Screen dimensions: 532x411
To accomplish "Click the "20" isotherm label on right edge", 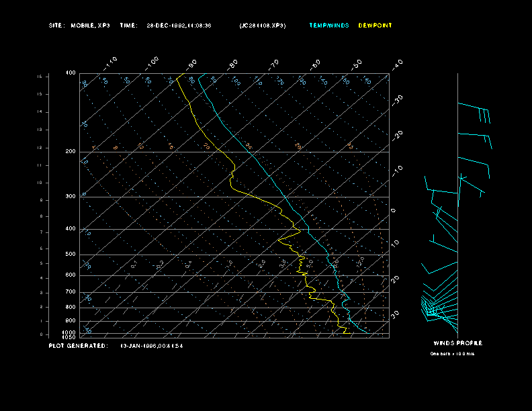I will (x=395, y=279).
